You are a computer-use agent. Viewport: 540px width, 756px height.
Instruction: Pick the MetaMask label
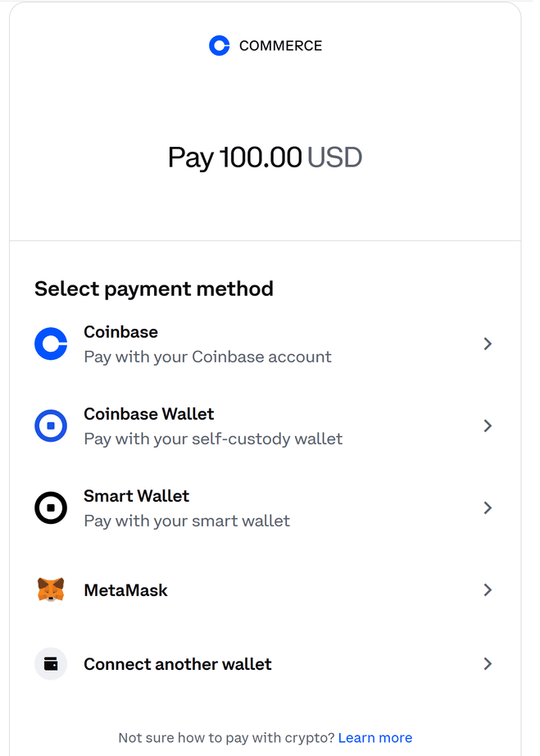tap(125, 590)
